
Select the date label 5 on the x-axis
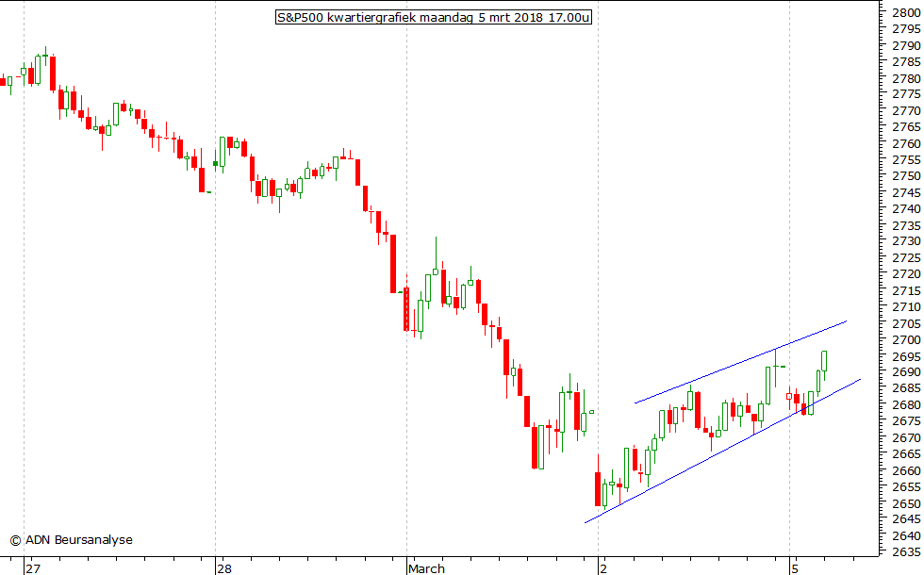(x=795, y=568)
